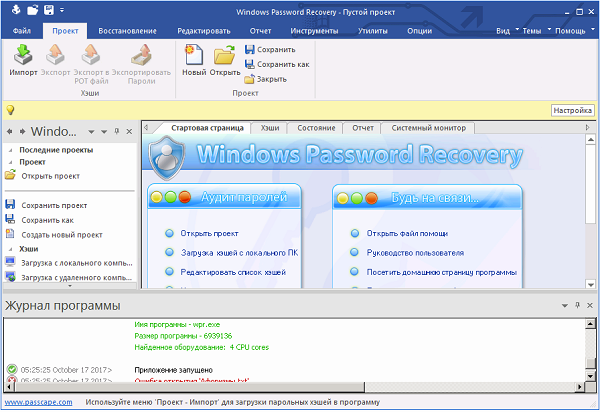Open the Журнал программы panel dropdown arrow

tap(565, 306)
